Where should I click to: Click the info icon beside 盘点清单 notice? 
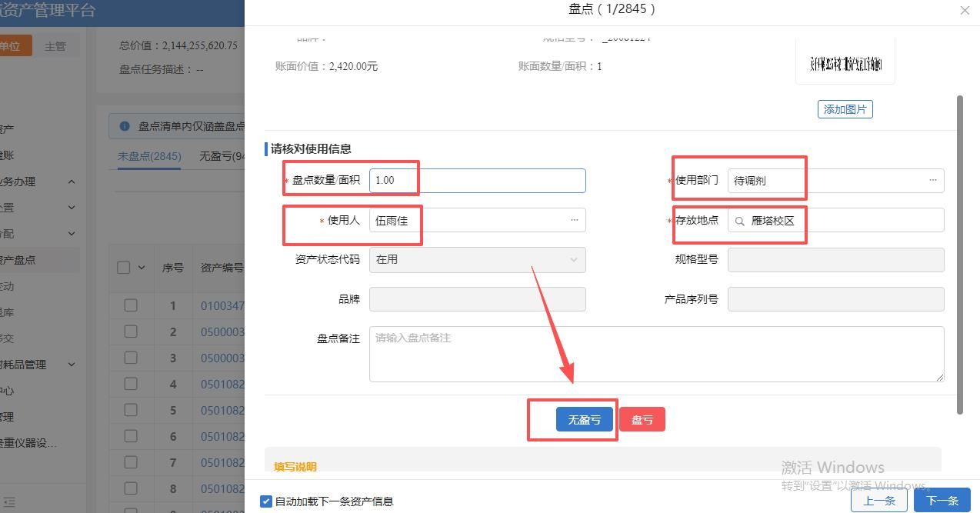point(125,126)
